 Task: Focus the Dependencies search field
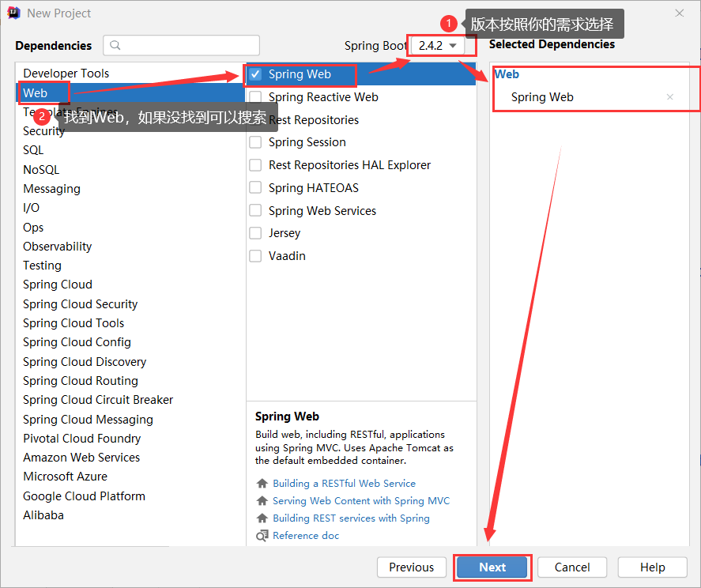click(x=182, y=45)
